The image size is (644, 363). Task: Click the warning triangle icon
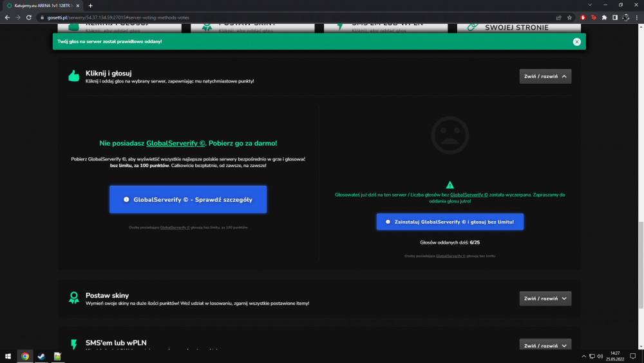coord(450,185)
